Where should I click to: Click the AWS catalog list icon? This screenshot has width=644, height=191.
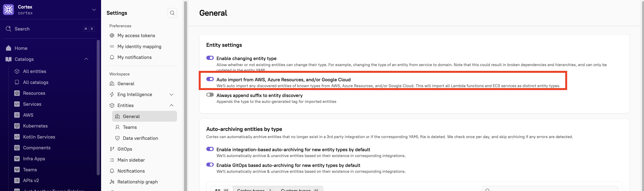point(17,115)
